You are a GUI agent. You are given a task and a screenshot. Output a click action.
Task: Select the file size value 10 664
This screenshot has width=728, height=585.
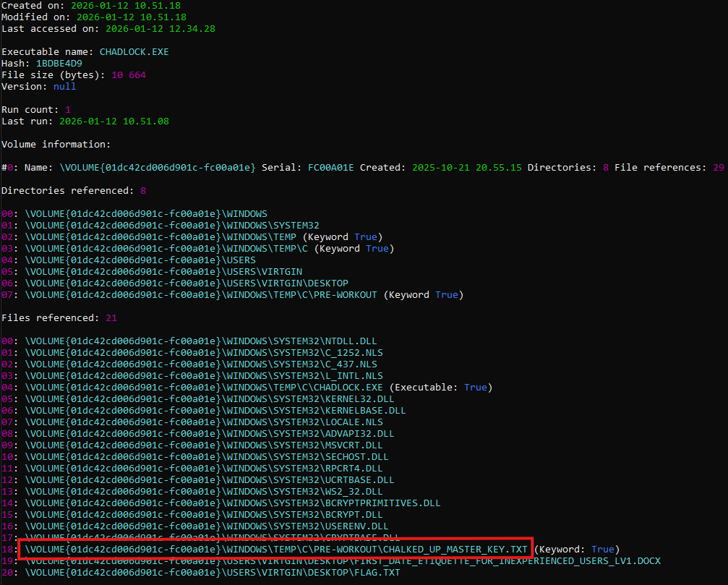coord(129,74)
